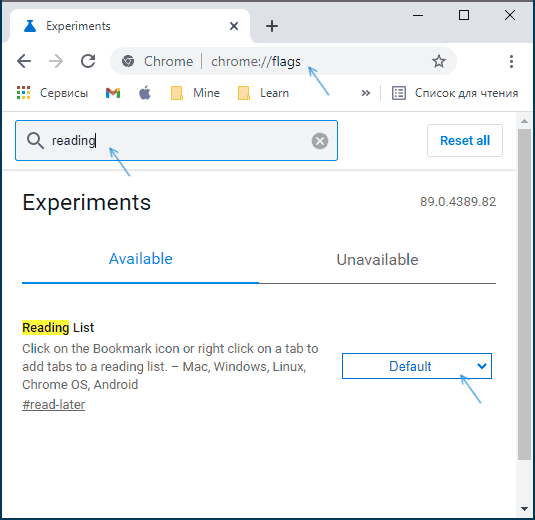Click the vertical scrollbar thumb
Viewport: 535px width, 520px height.
click(x=524, y=294)
